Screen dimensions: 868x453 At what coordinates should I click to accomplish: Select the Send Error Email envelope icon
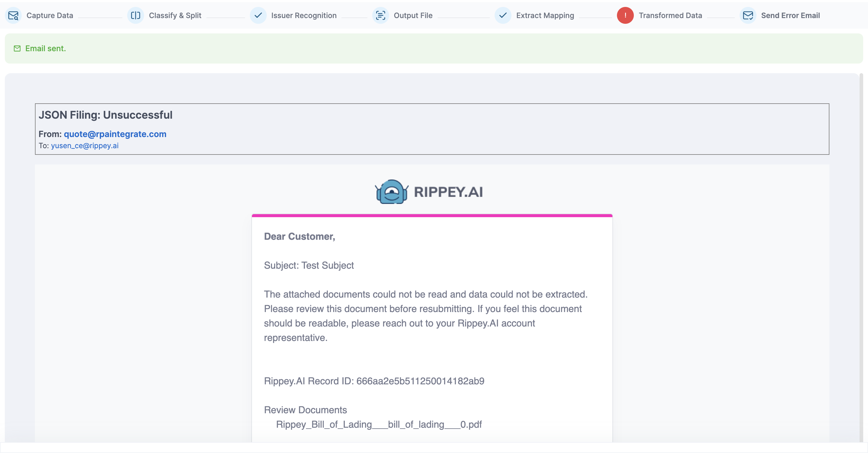coord(748,15)
